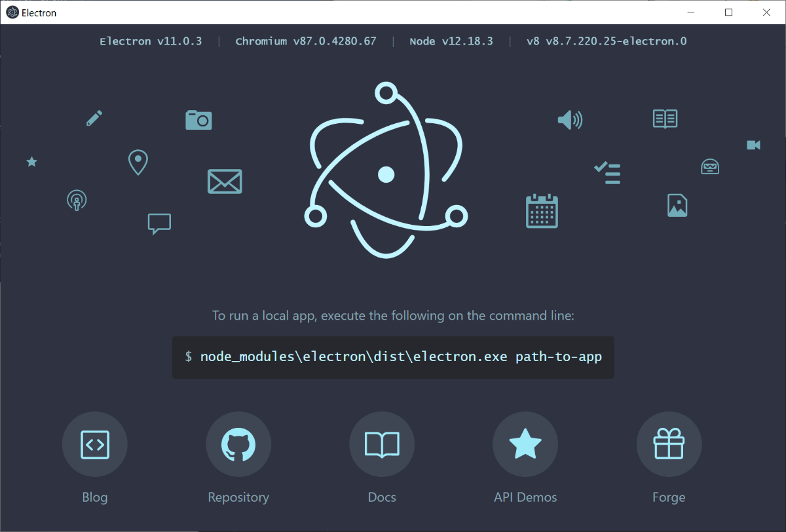Open the GitHub Repository icon

tap(238, 444)
